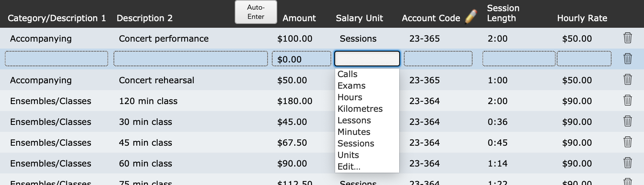644x185 pixels.
Task: Click the Hourly Rate column header
Action: pyautogui.click(x=582, y=18)
